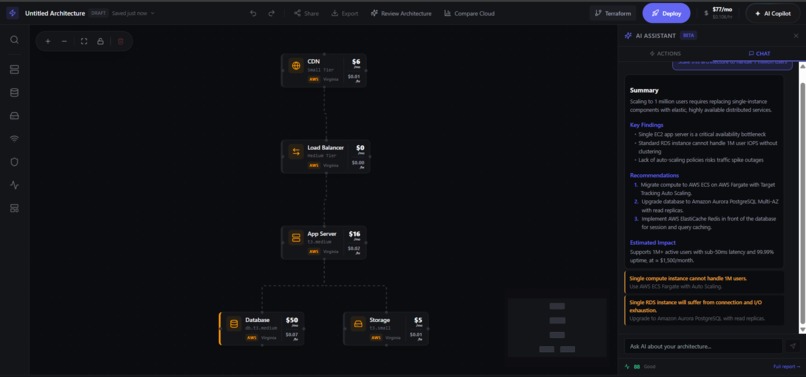Select the App Server node title
This screenshot has width=806, height=377.
pos(322,234)
